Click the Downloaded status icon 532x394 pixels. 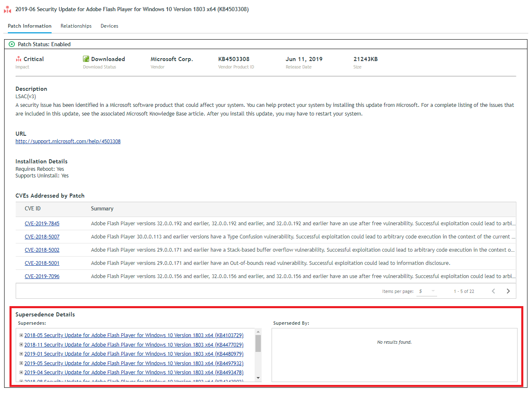click(86, 59)
